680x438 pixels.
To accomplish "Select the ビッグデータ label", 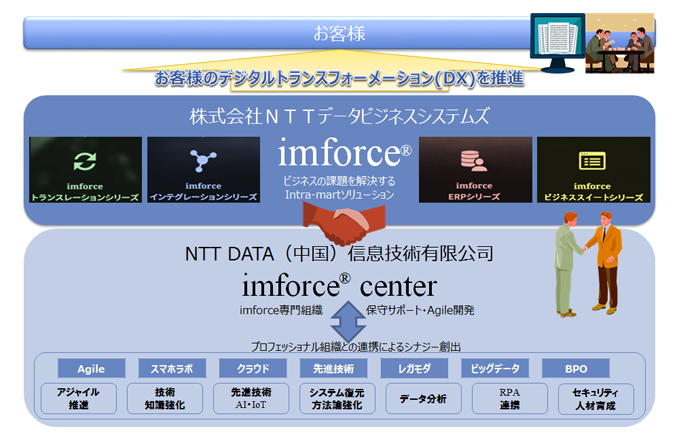I will point(495,369).
